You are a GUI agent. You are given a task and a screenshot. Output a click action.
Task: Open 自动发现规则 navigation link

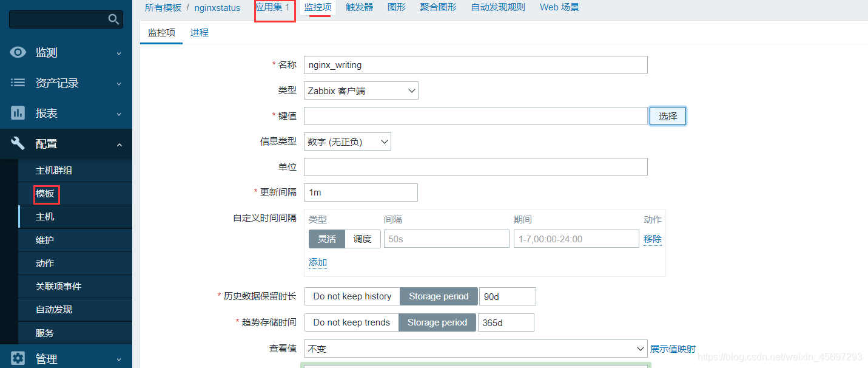click(498, 7)
